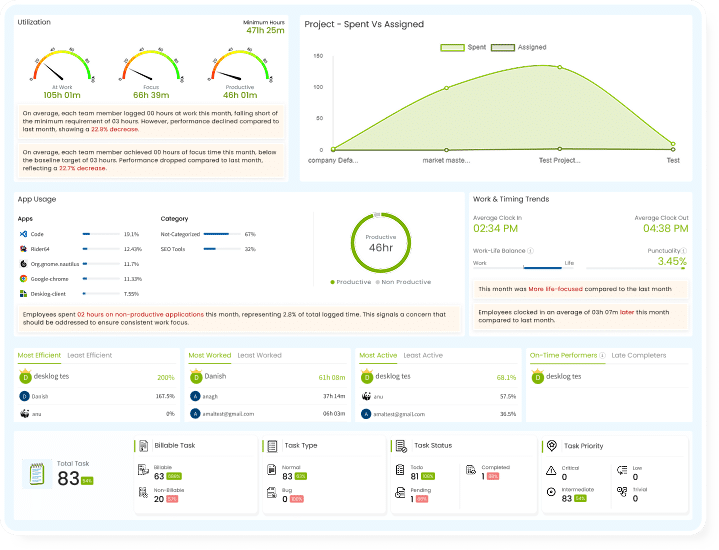Click the Desklog-client app icon
Image resolution: width=719 pixels, height=550 pixels.
tap(22, 294)
